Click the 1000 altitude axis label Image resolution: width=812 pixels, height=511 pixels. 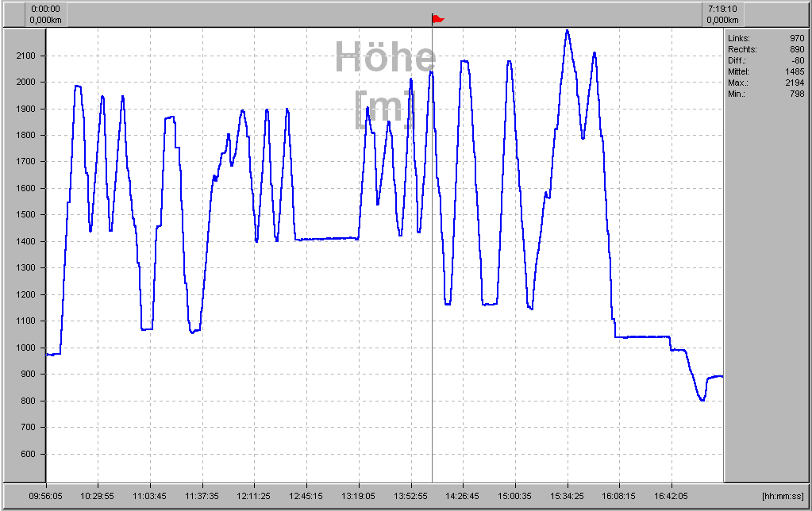point(25,348)
